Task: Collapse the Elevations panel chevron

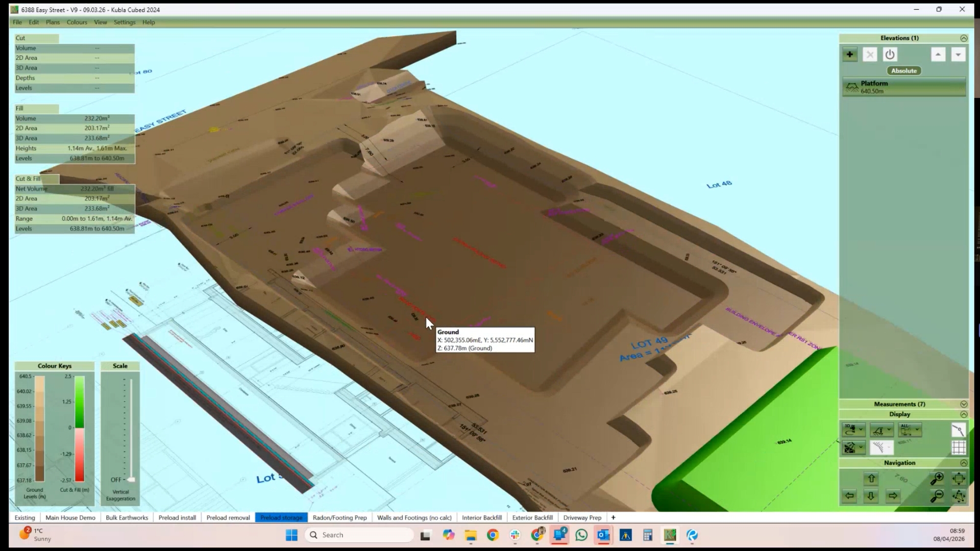Action: click(x=963, y=38)
